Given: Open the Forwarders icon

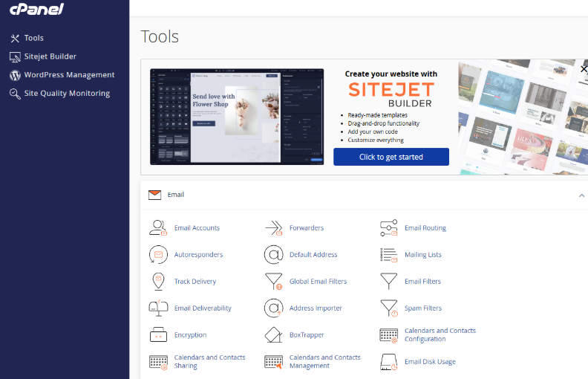Looking at the screenshot, I should pos(274,228).
